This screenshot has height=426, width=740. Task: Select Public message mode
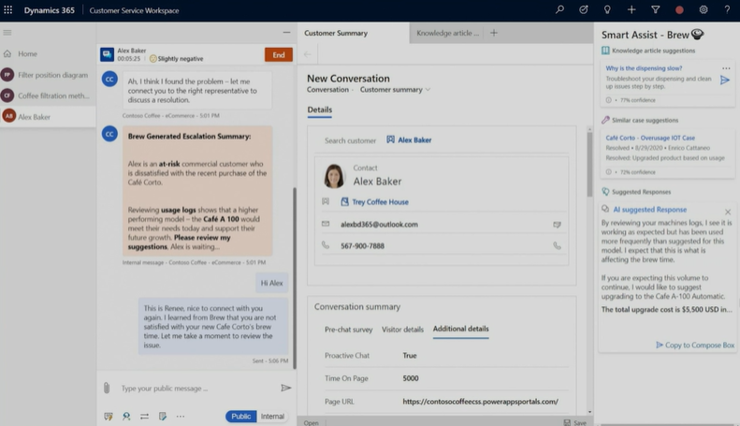click(x=241, y=416)
